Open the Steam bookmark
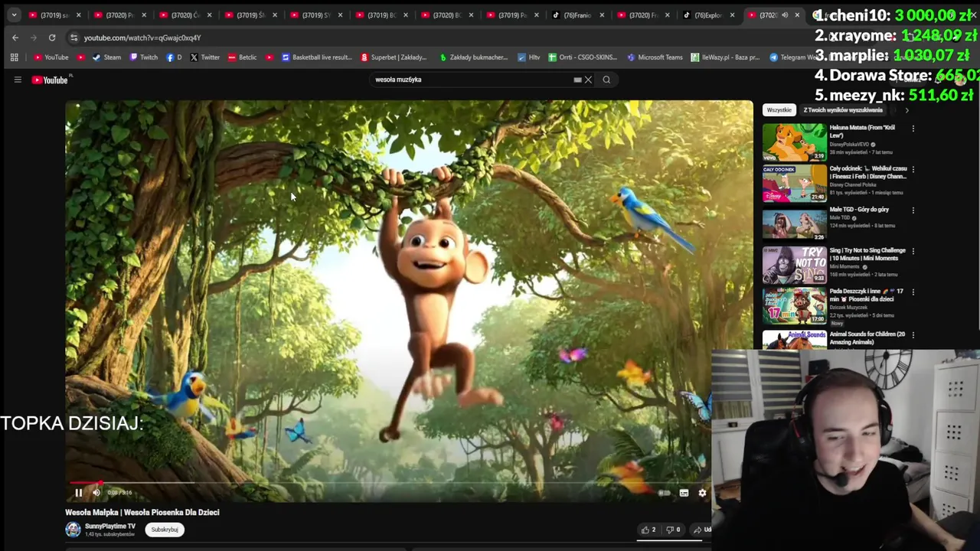Viewport: 980px width, 551px height. click(106, 57)
